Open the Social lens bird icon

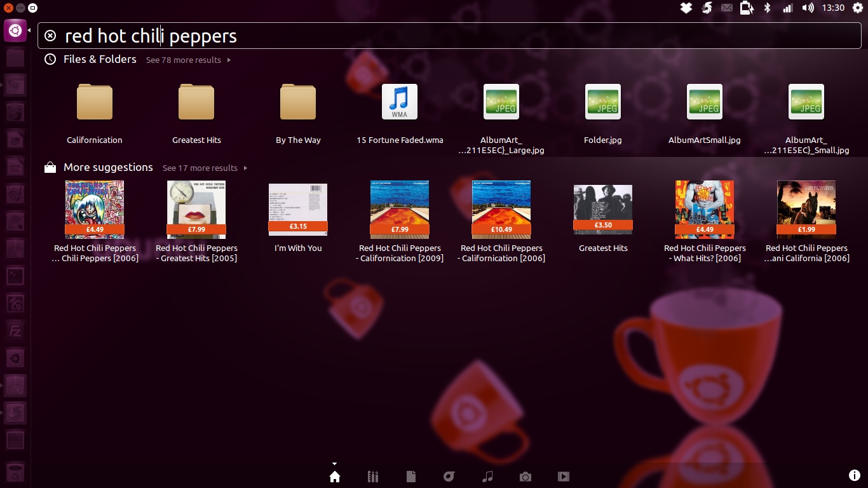[449, 477]
